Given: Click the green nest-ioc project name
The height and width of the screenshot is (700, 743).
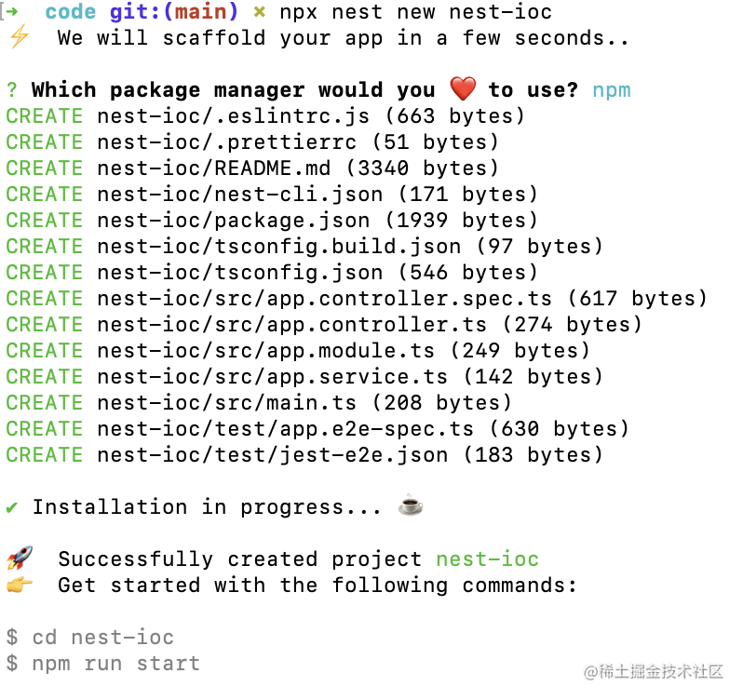Looking at the screenshot, I should tap(487, 559).
